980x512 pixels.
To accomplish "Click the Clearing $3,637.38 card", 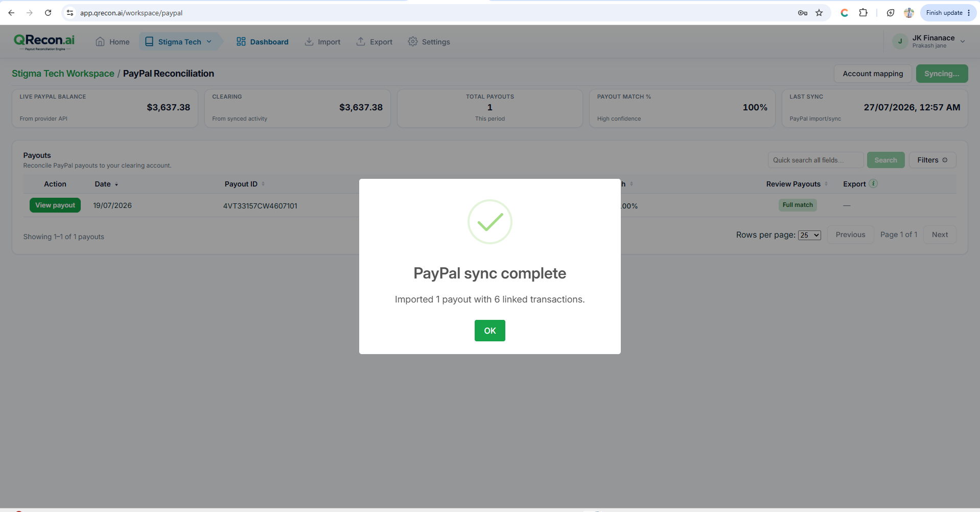I will click(297, 108).
